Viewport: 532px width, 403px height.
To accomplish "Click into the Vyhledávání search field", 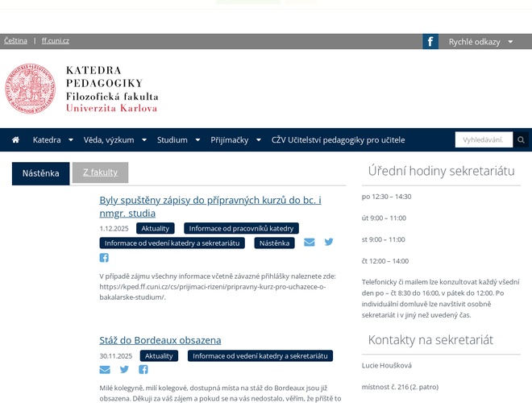I will (x=484, y=140).
